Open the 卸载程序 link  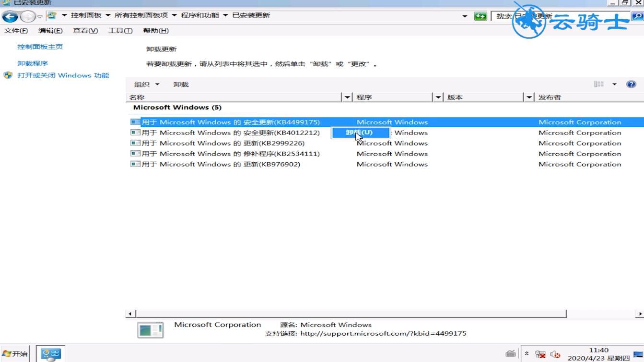tap(33, 63)
